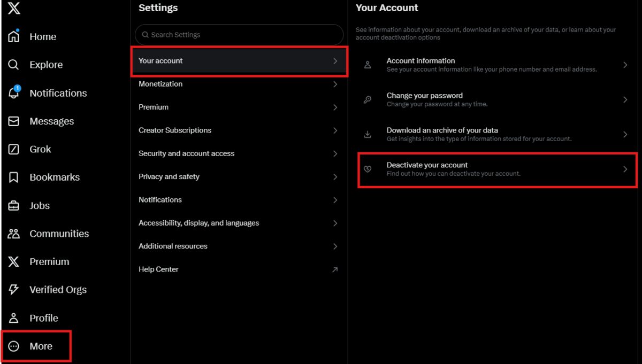Expand Security and account access chevron
642x364 pixels.
click(x=335, y=153)
